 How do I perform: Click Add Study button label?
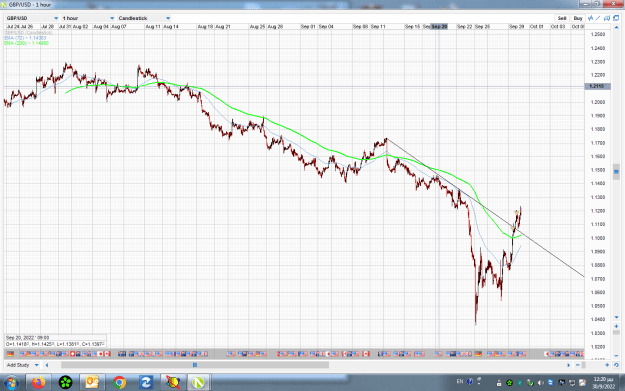(x=18, y=365)
